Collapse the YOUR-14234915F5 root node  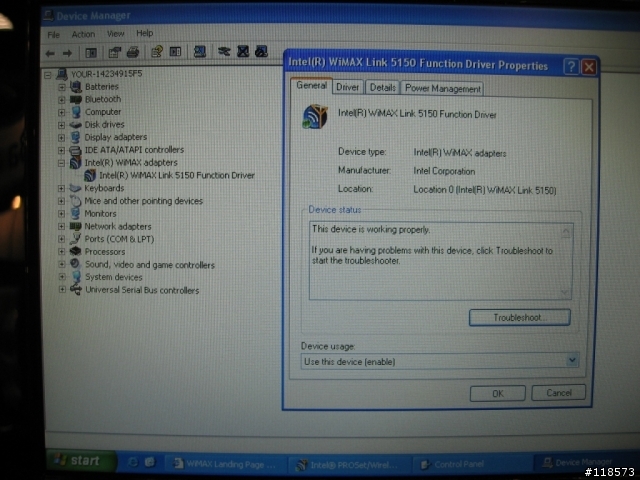tap(48, 75)
